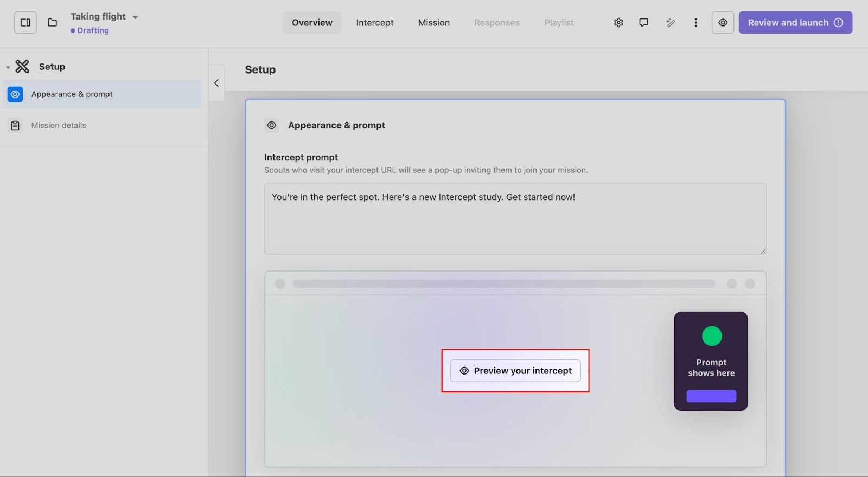This screenshot has width=868, height=477.
Task: Collapse the left sidebar with chevron
Action: pos(216,83)
